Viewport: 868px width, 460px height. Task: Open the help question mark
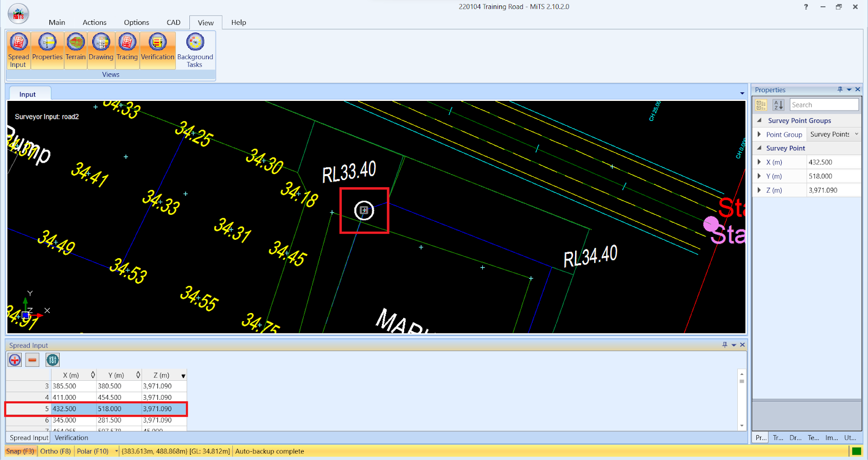pos(806,7)
